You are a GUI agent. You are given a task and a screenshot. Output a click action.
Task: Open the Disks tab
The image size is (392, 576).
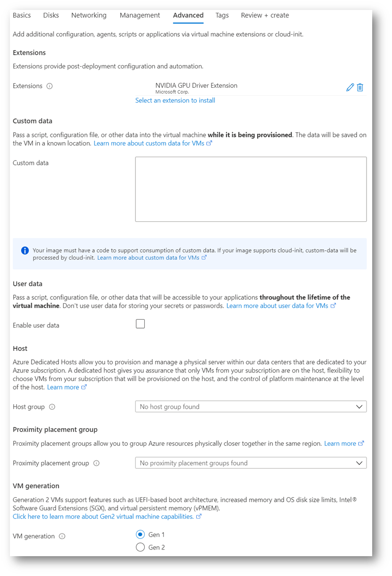point(51,15)
